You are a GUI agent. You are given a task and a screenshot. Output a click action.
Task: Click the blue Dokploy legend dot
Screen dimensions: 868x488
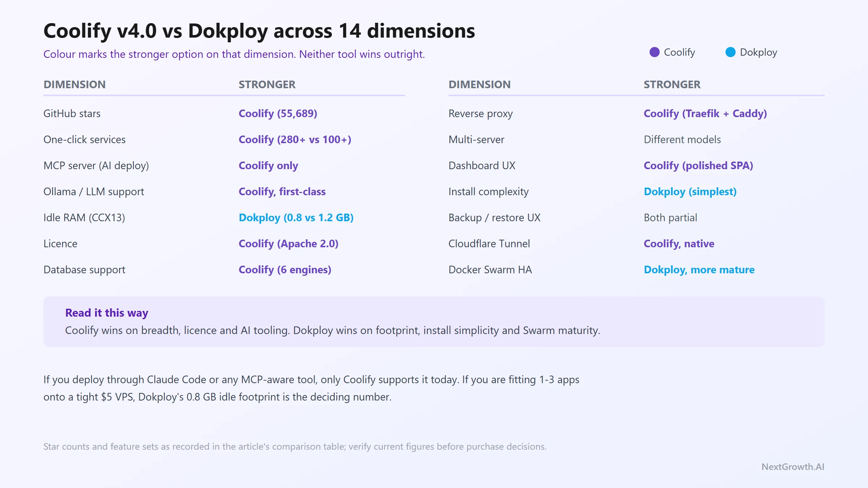coord(730,52)
